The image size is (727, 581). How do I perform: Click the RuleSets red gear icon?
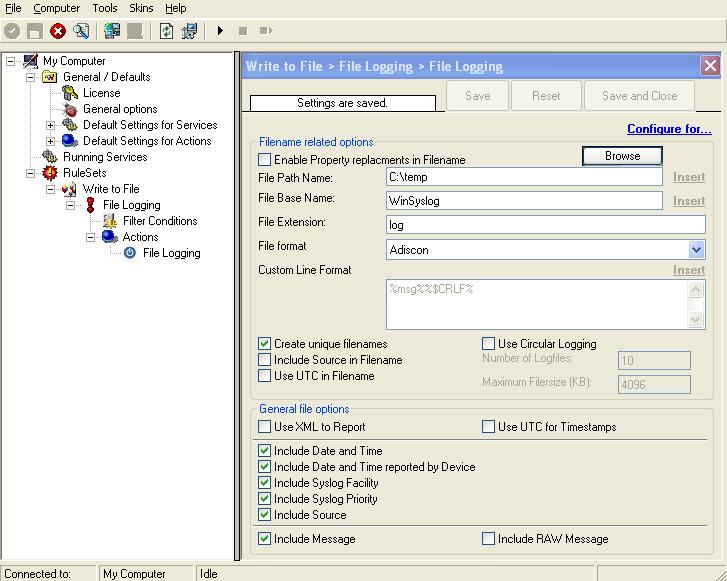(50, 173)
